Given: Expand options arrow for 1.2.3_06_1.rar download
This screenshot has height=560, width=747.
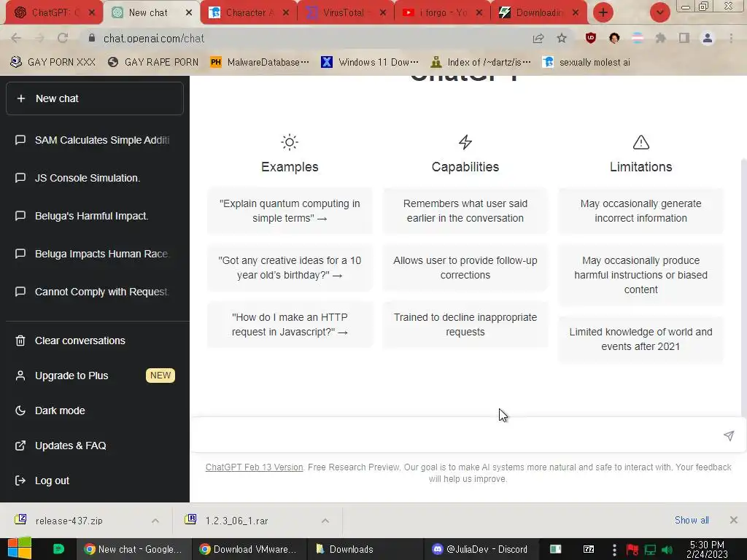Looking at the screenshot, I should pyautogui.click(x=325, y=521).
